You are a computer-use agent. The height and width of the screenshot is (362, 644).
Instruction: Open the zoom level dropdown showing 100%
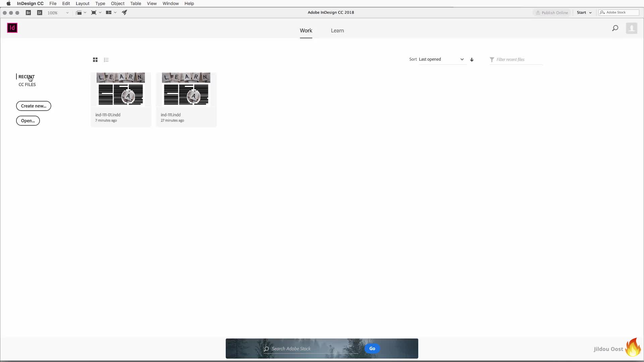[58, 13]
